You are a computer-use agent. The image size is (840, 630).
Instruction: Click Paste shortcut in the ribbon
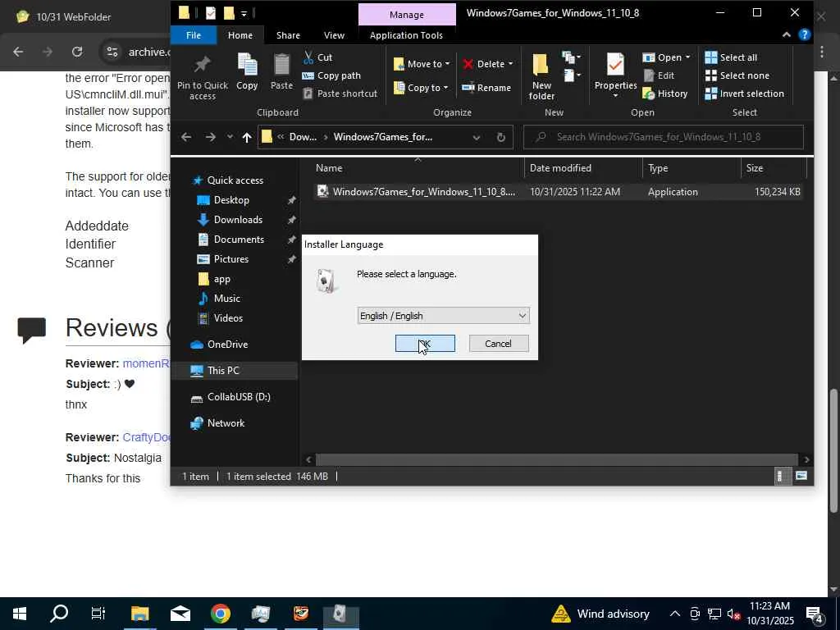click(x=340, y=94)
